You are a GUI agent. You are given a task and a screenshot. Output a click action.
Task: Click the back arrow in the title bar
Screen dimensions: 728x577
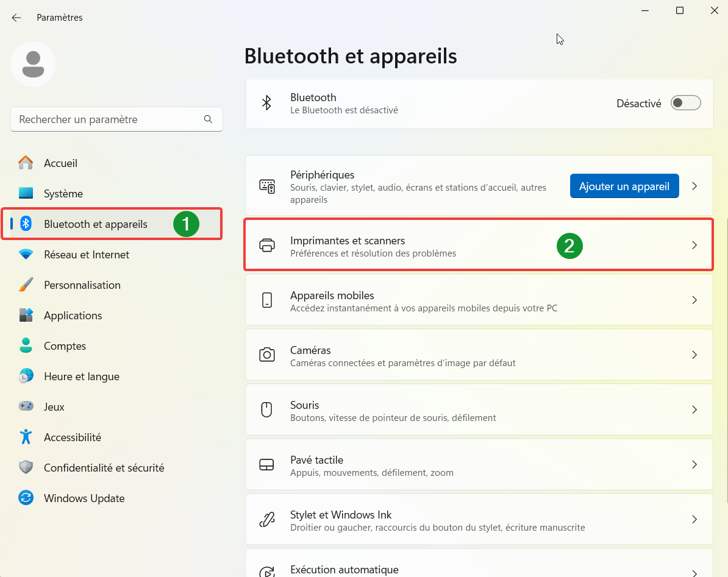(16, 18)
